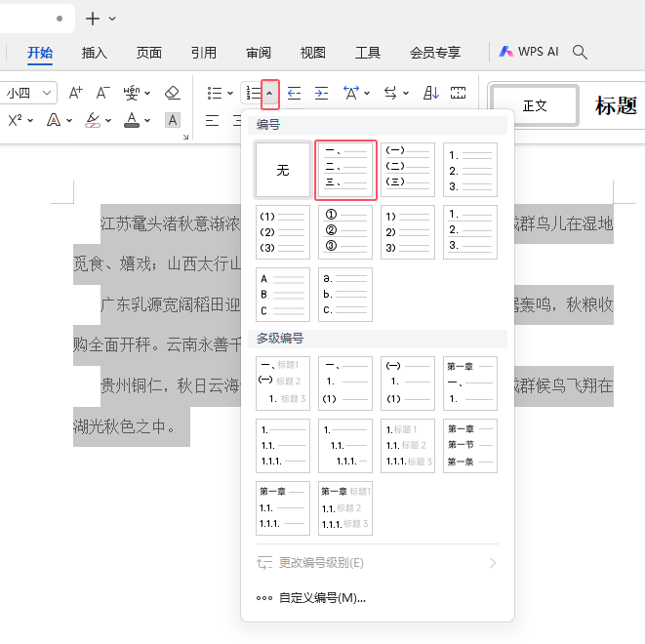Select A B C numbering style
645x644 pixels.
coord(283,295)
